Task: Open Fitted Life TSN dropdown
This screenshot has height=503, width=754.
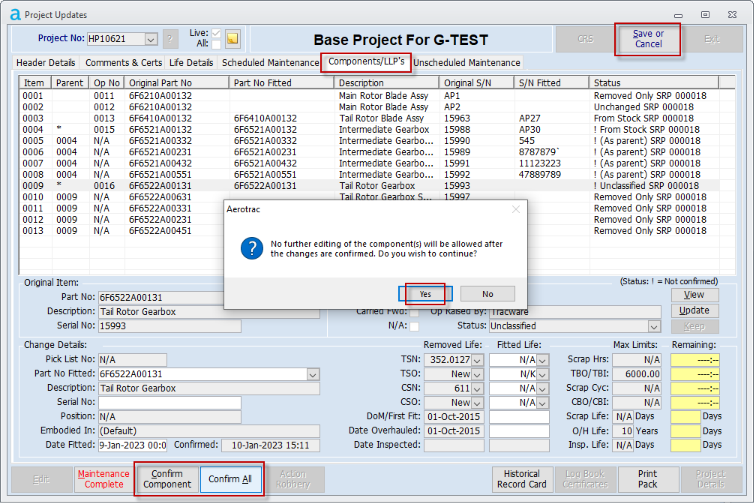Action: click(542, 360)
